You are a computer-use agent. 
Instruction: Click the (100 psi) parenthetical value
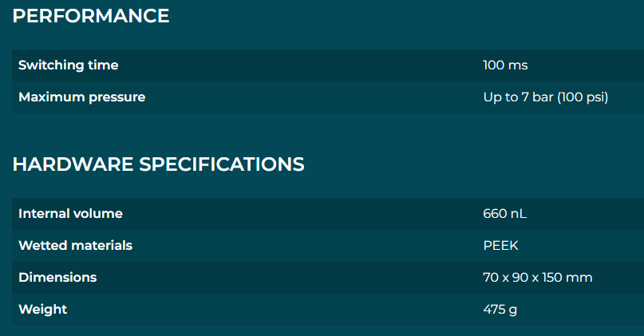[583, 97]
